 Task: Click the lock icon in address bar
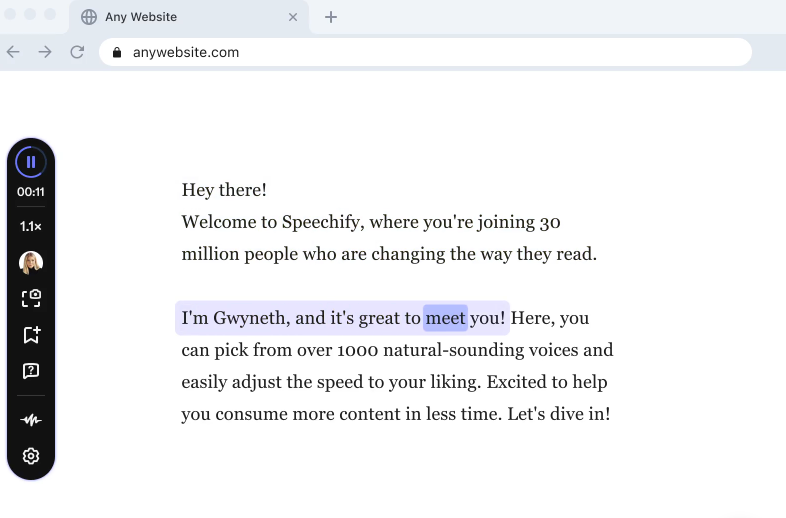click(117, 52)
